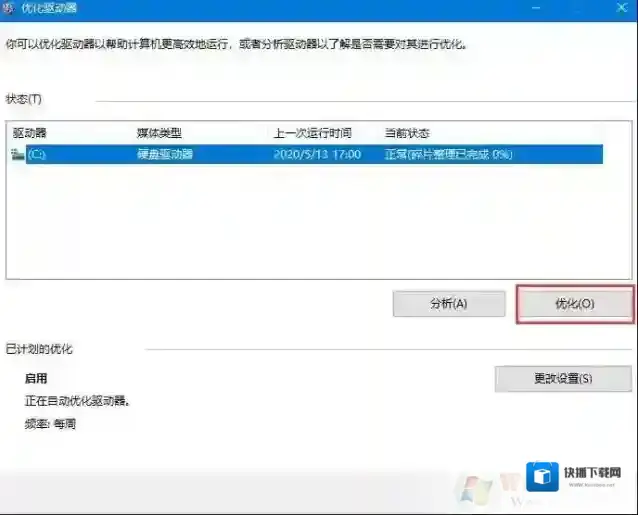Click the 状态(T) section label
Screen dimensions: 638x515
23,99
